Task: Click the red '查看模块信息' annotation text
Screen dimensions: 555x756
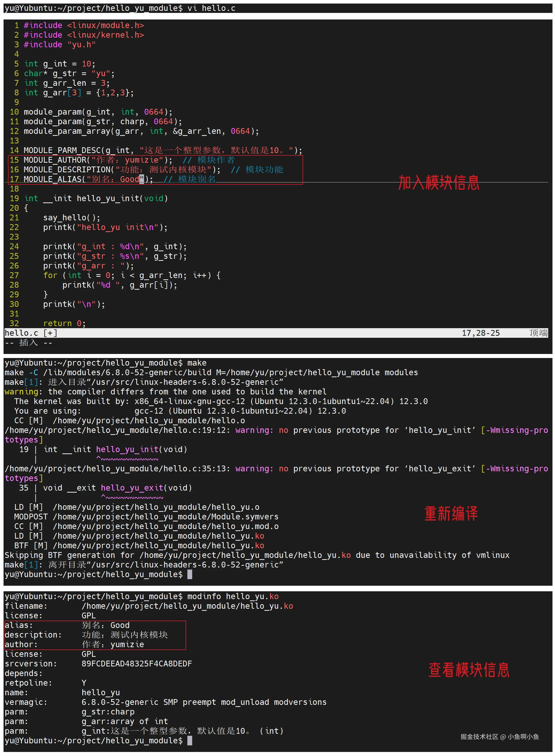Action: tap(469, 670)
